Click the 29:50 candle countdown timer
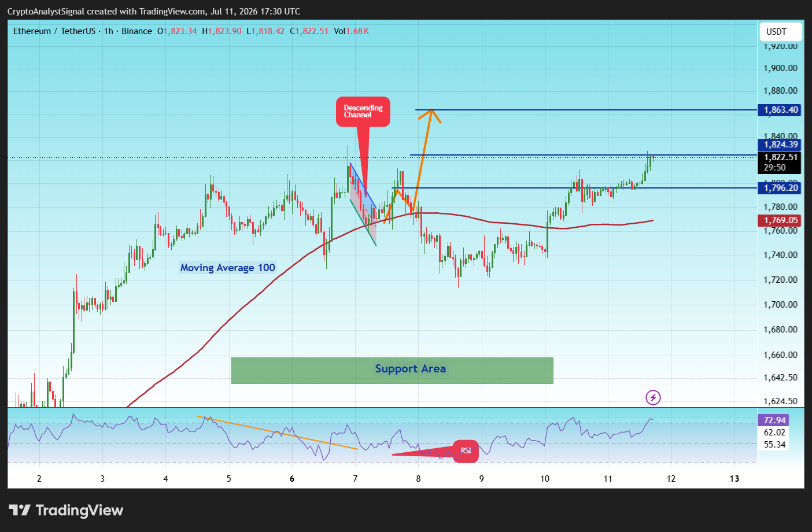 775,168
